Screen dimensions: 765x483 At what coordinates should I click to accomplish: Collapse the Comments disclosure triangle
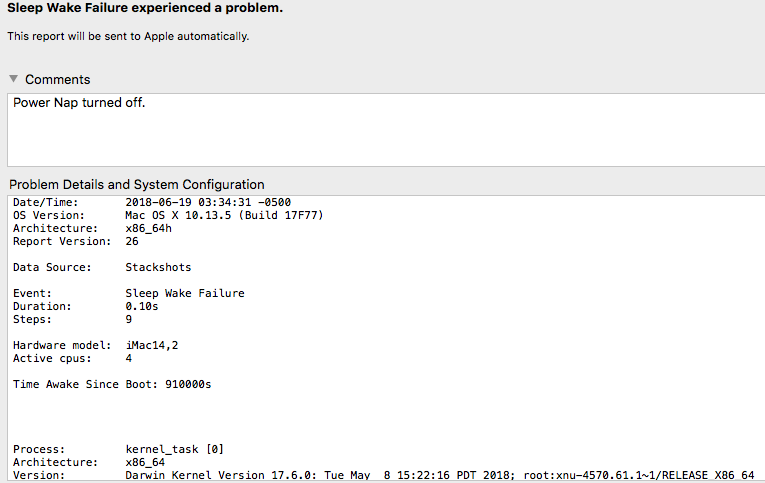coord(14,79)
